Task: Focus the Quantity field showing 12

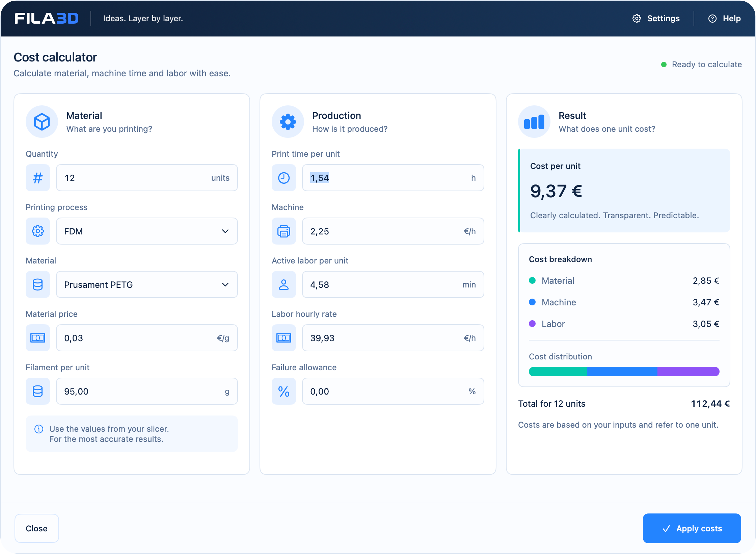Action: tap(147, 178)
